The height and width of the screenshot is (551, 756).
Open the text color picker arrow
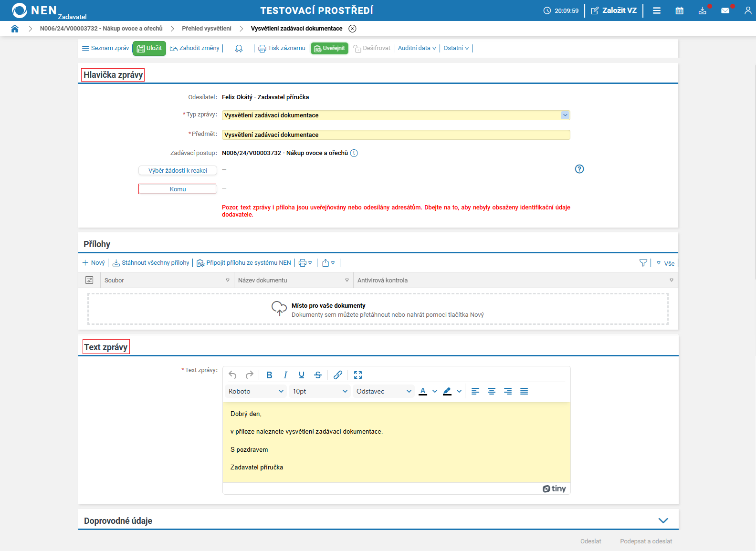pyautogui.click(x=435, y=391)
